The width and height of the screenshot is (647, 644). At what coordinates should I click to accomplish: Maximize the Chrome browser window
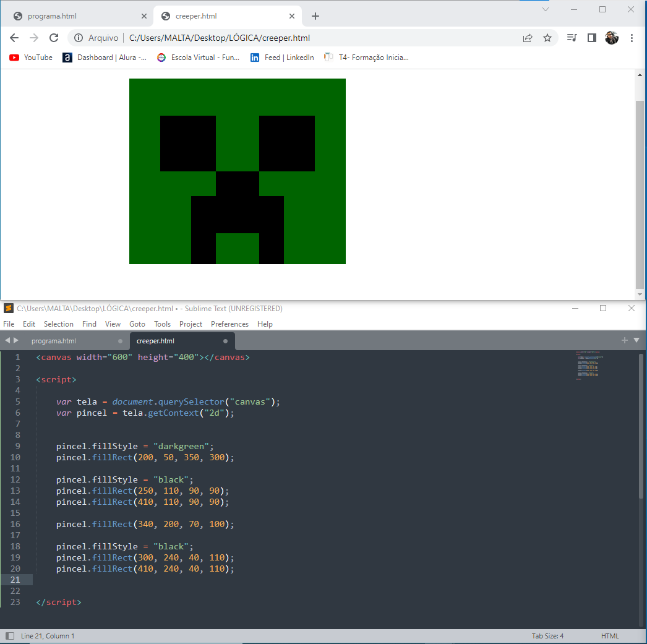click(x=602, y=9)
